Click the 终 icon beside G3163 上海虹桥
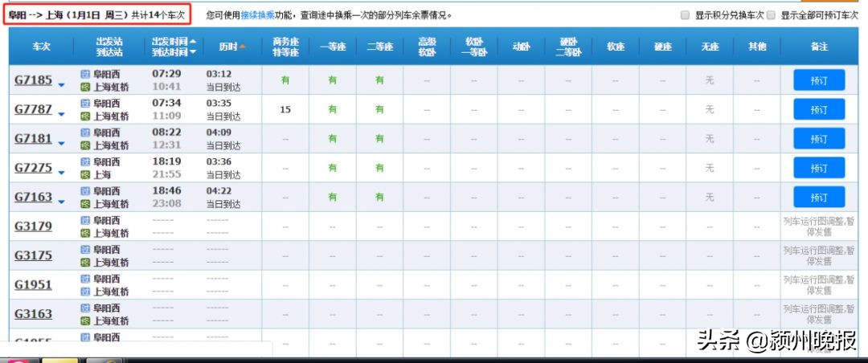Image resolution: width=868 pixels, height=363 pixels. pyautogui.click(x=84, y=321)
